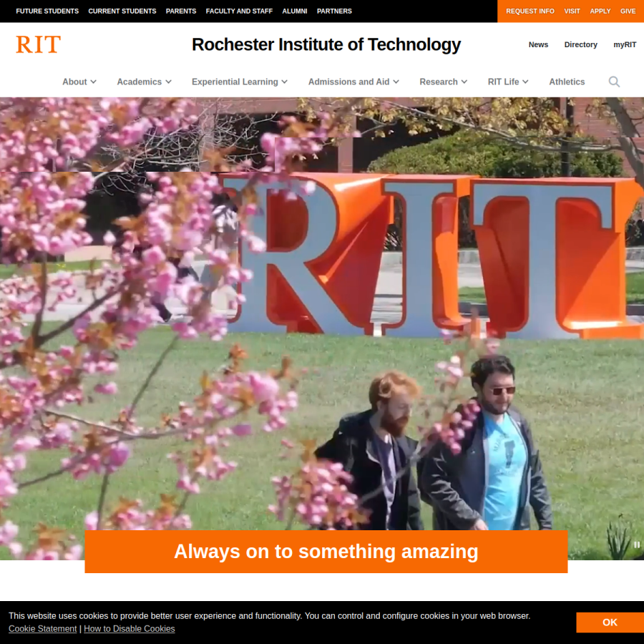Click Rochester Institute of Technology title
Viewport: 644px width, 644px height.
point(326,45)
